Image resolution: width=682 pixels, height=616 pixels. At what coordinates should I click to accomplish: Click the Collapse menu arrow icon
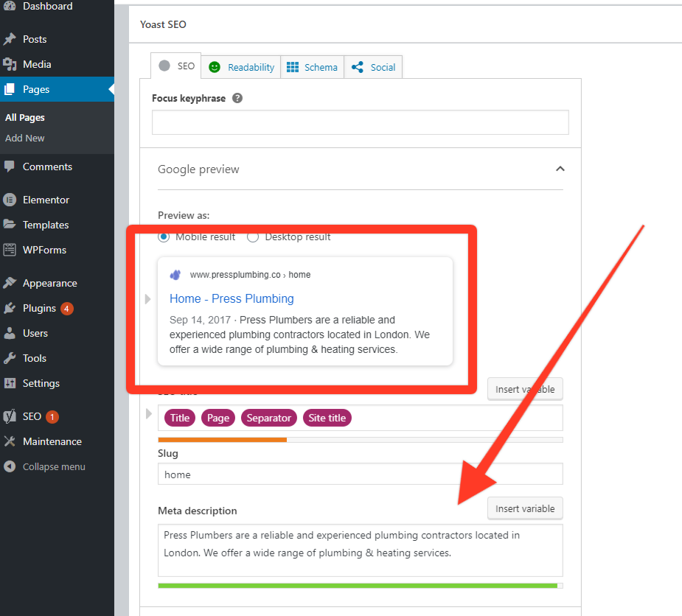coord(10,466)
